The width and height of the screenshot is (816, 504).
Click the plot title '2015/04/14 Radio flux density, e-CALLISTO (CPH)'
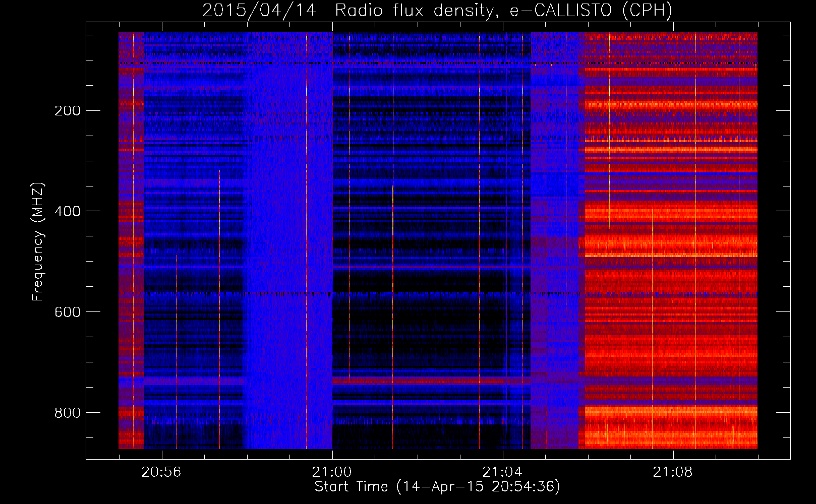(x=437, y=10)
